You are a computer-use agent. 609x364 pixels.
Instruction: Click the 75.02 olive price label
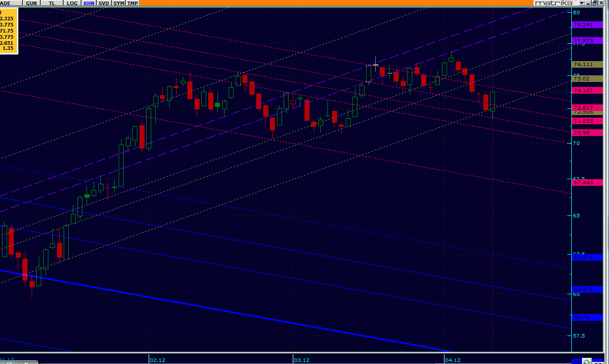point(587,78)
